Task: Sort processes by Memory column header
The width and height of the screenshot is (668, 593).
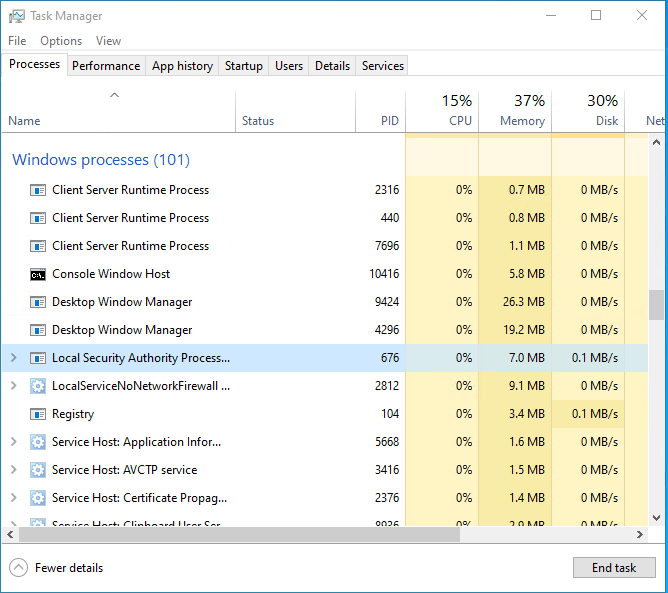Action: 515,110
